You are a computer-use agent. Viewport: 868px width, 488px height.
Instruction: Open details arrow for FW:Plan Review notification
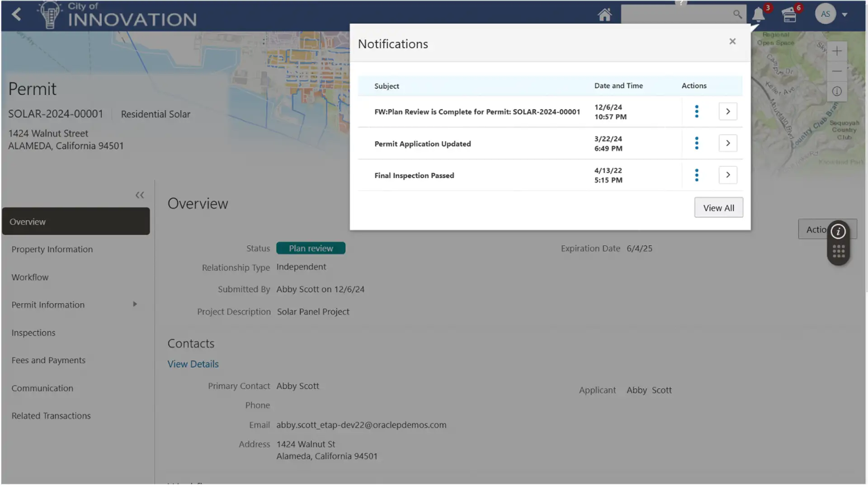(x=728, y=112)
